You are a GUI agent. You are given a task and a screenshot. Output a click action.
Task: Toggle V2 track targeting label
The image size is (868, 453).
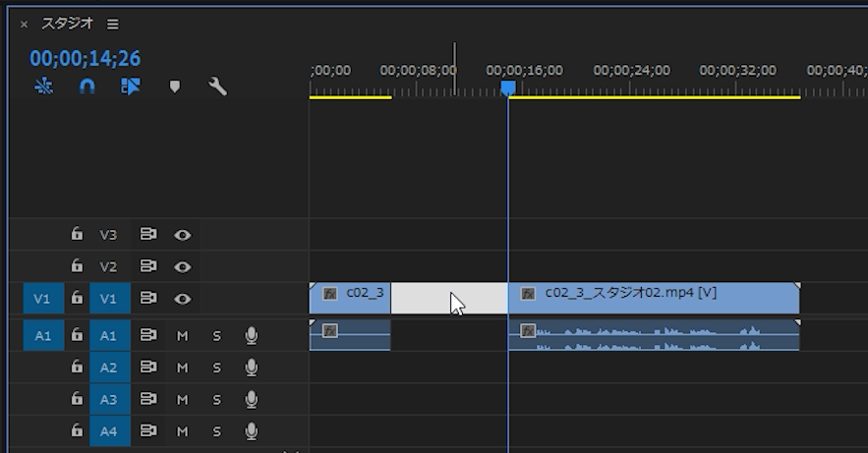pos(108,267)
